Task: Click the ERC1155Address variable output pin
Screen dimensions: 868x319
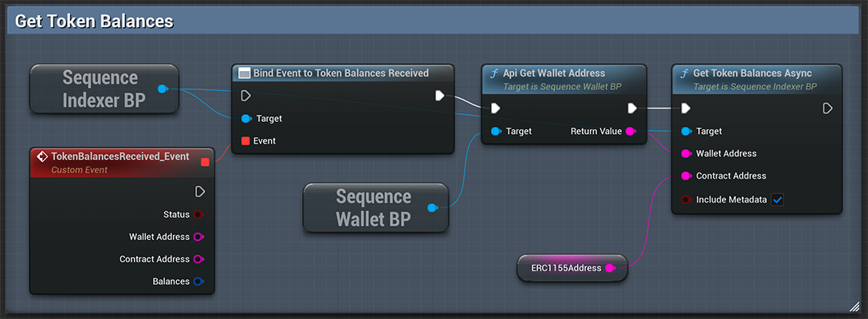Action: (x=611, y=268)
